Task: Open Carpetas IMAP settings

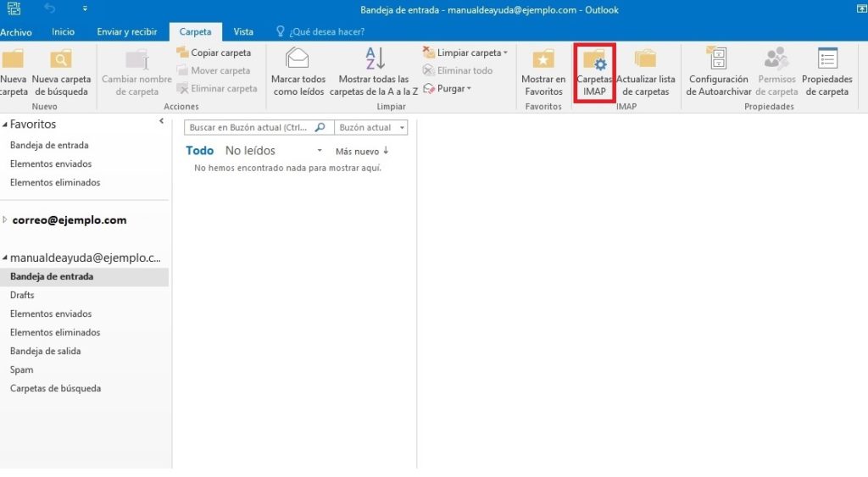Action: click(x=594, y=73)
